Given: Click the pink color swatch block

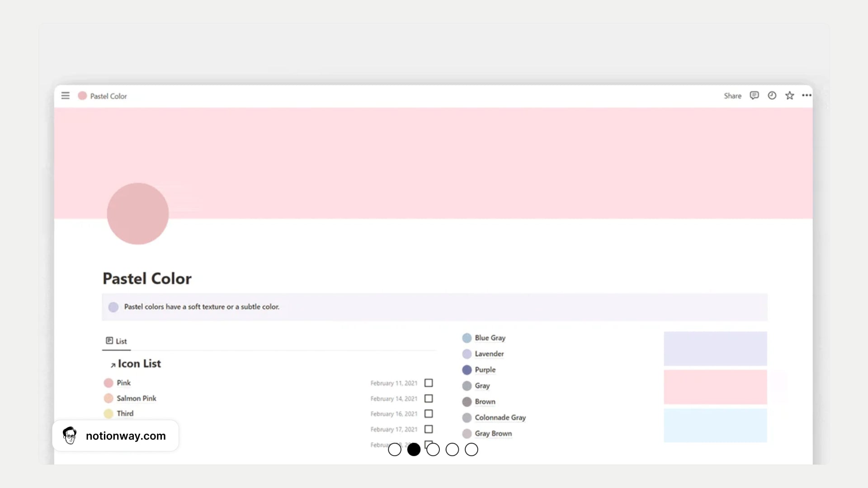Looking at the screenshot, I should click(715, 387).
